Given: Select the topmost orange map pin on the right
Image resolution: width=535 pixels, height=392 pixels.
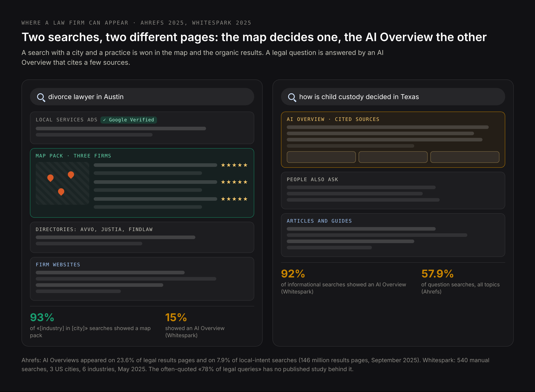Looking at the screenshot, I should click(x=71, y=175).
